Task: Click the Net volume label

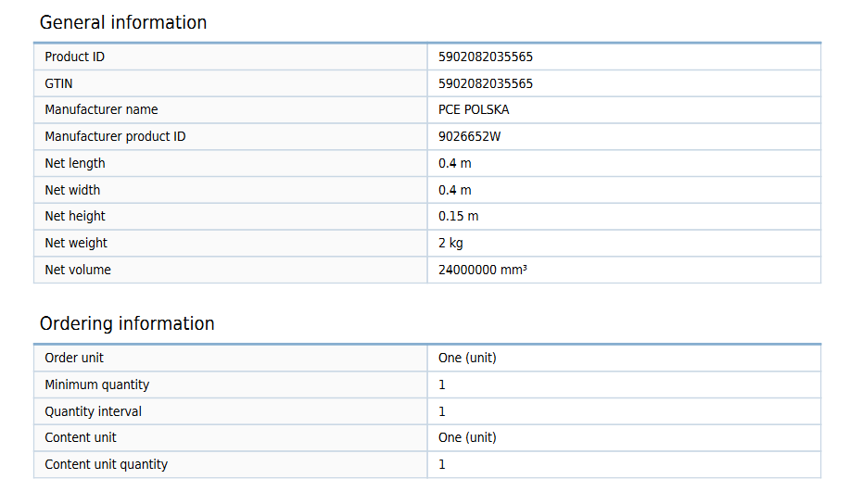Action: (x=78, y=270)
